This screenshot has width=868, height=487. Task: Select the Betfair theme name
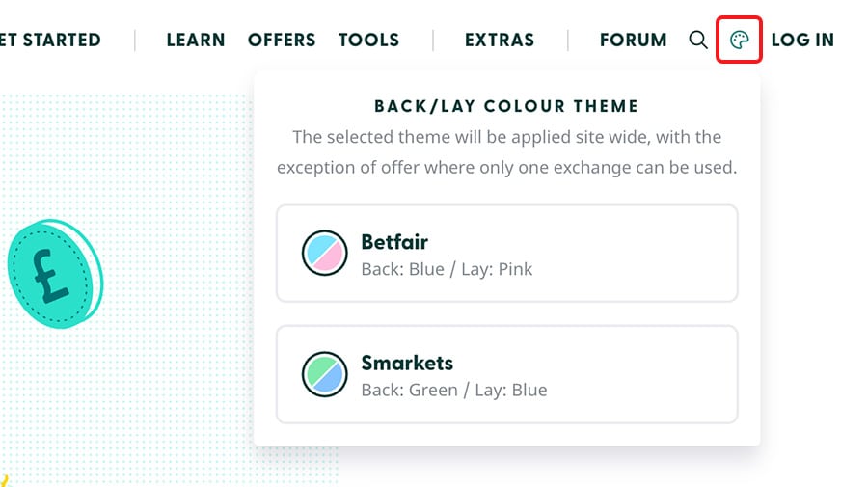click(393, 242)
